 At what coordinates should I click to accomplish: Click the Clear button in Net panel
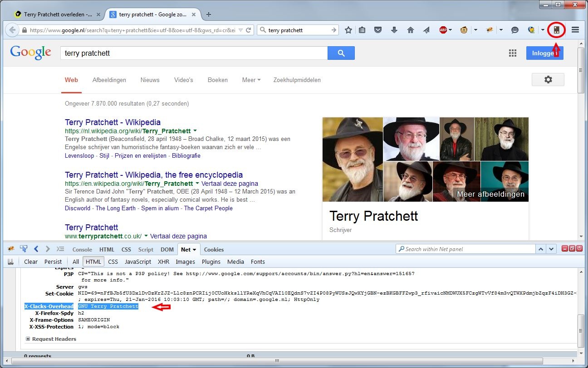pyautogui.click(x=31, y=261)
